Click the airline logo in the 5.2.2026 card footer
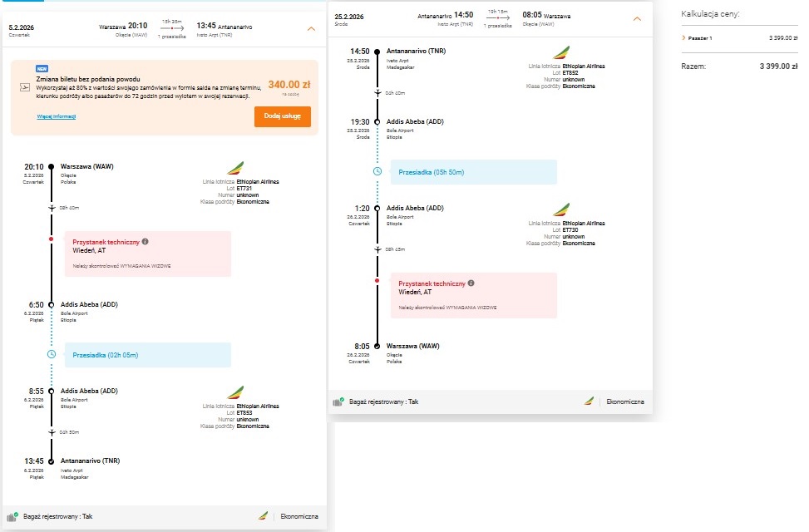This screenshot has height=532, width=809. (x=263, y=515)
